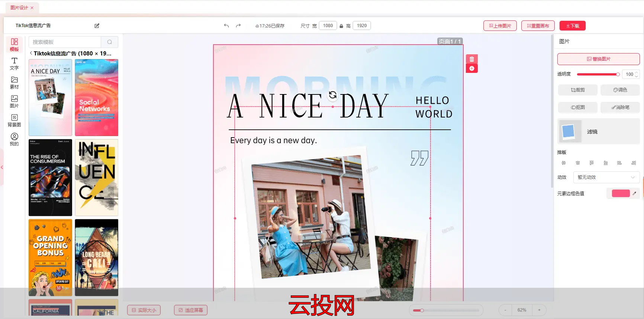Click the 替换图片 replace image button

coord(599,59)
